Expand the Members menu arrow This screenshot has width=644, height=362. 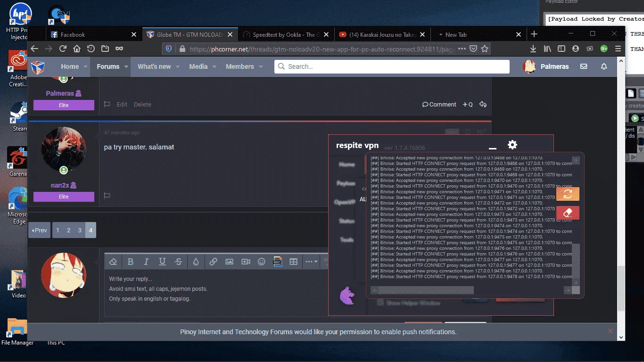(x=261, y=67)
